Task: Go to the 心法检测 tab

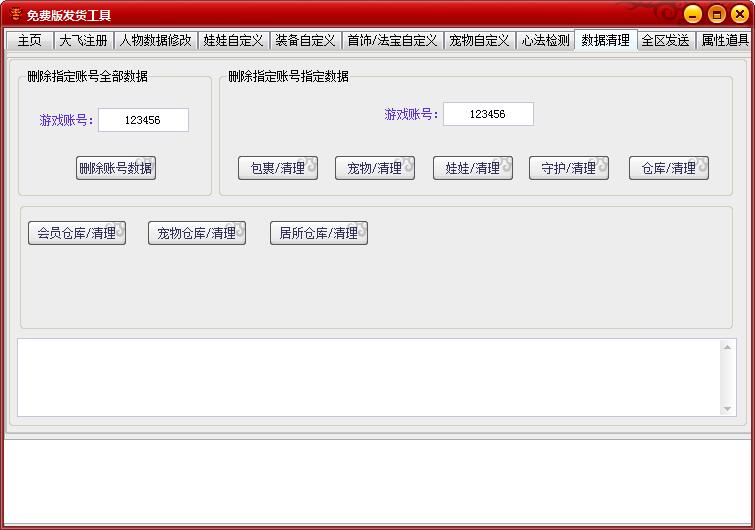Action: coord(545,41)
